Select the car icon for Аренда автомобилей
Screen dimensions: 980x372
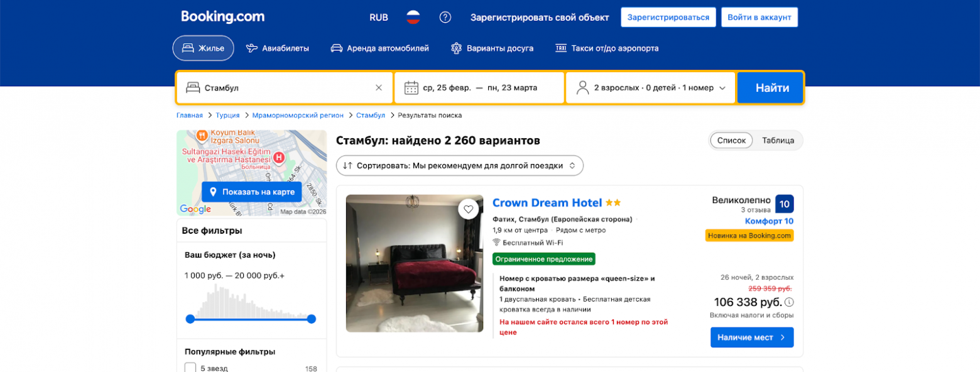coord(337,47)
